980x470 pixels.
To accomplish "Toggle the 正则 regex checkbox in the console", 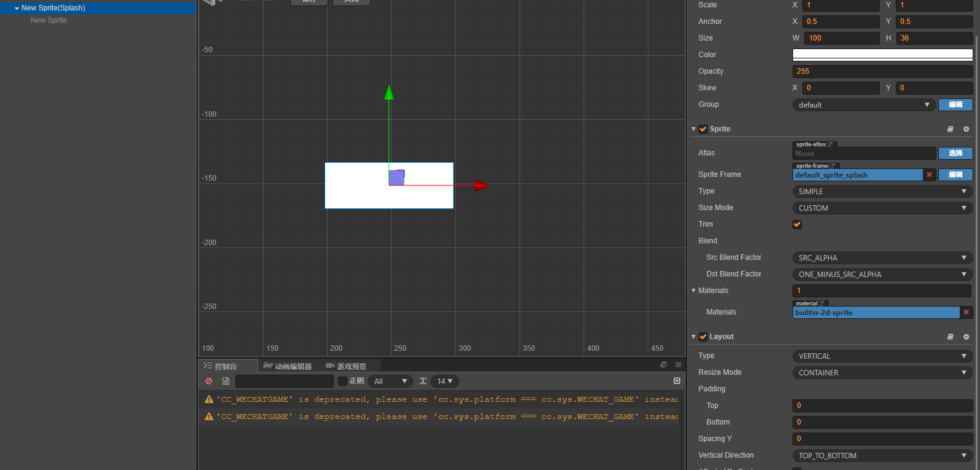I will [342, 382].
